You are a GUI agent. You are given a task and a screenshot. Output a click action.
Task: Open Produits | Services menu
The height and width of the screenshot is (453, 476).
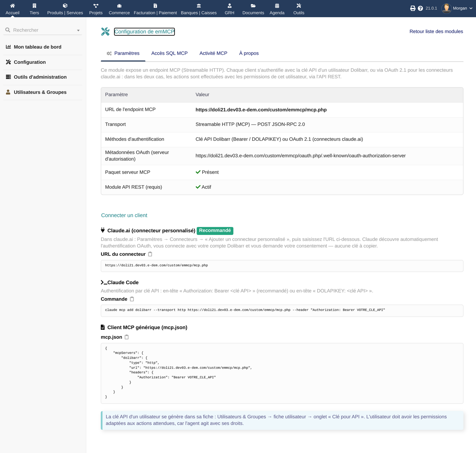pyautogui.click(x=65, y=9)
